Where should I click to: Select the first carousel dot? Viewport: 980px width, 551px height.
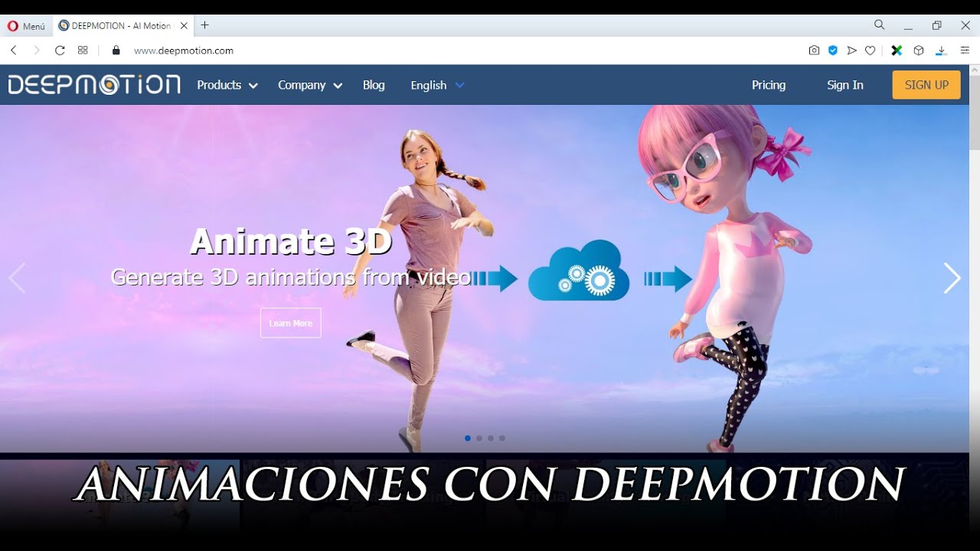pos(468,439)
